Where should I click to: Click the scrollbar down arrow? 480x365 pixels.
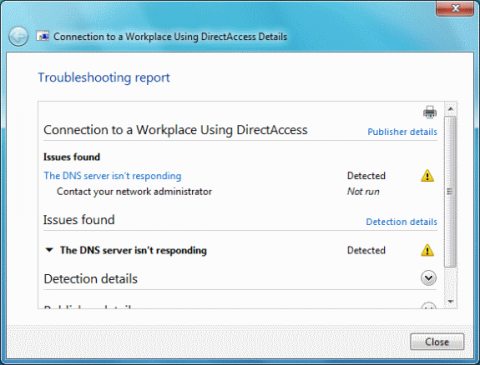click(x=451, y=302)
